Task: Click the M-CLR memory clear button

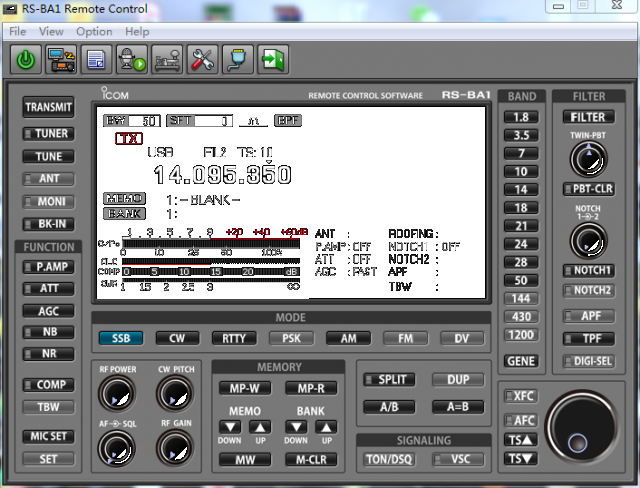Action: (311, 460)
